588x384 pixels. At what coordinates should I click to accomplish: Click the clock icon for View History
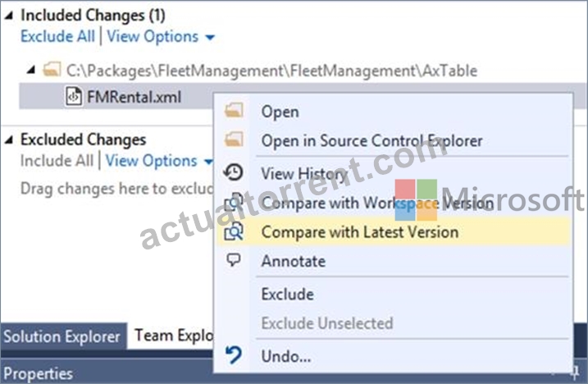(x=233, y=172)
